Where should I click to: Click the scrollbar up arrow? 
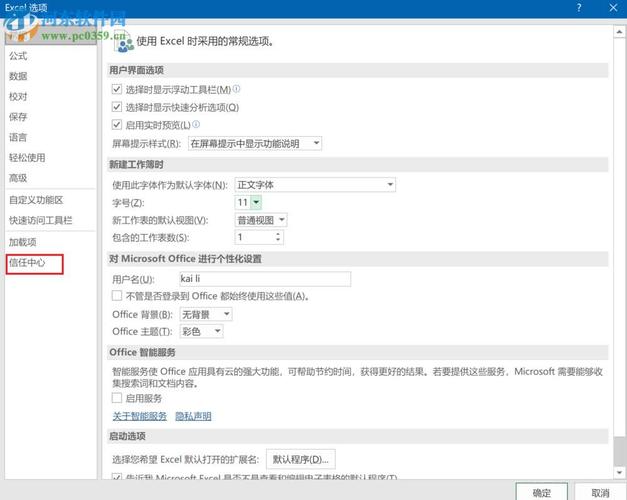[619, 32]
